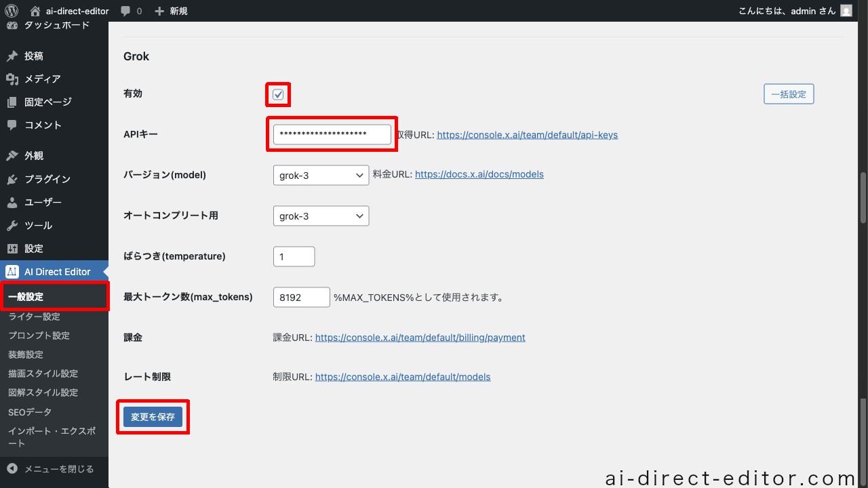Open the オートコンプリート用 grok-3 dropdown
Image resolution: width=868 pixels, height=488 pixels.
click(x=321, y=216)
